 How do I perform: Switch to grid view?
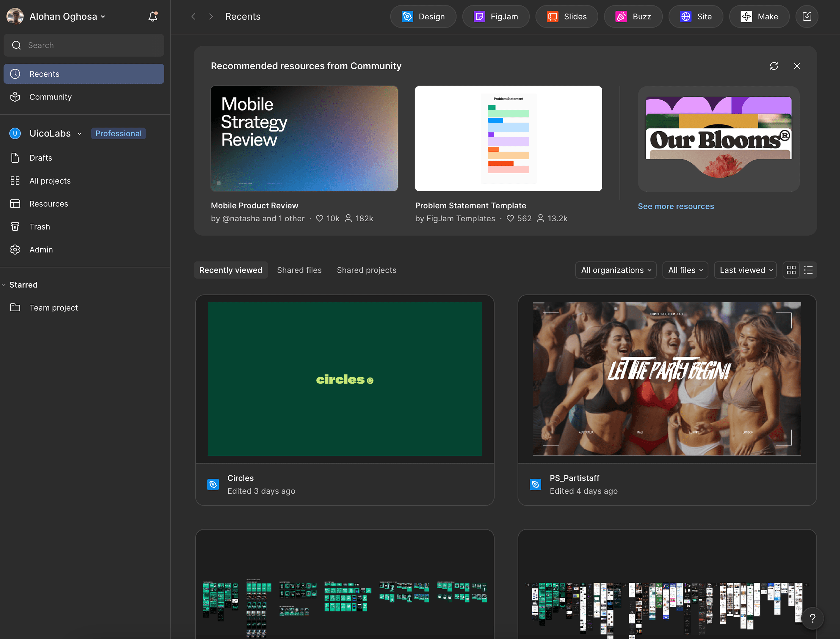pos(791,270)
